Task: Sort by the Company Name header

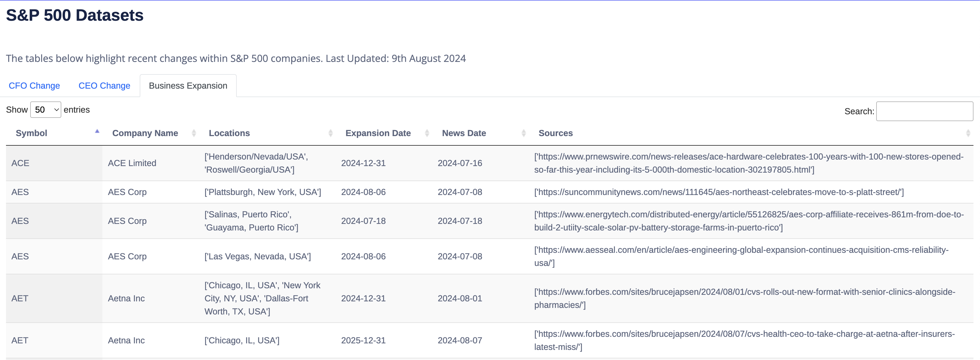Action: [x=145, y=133]
